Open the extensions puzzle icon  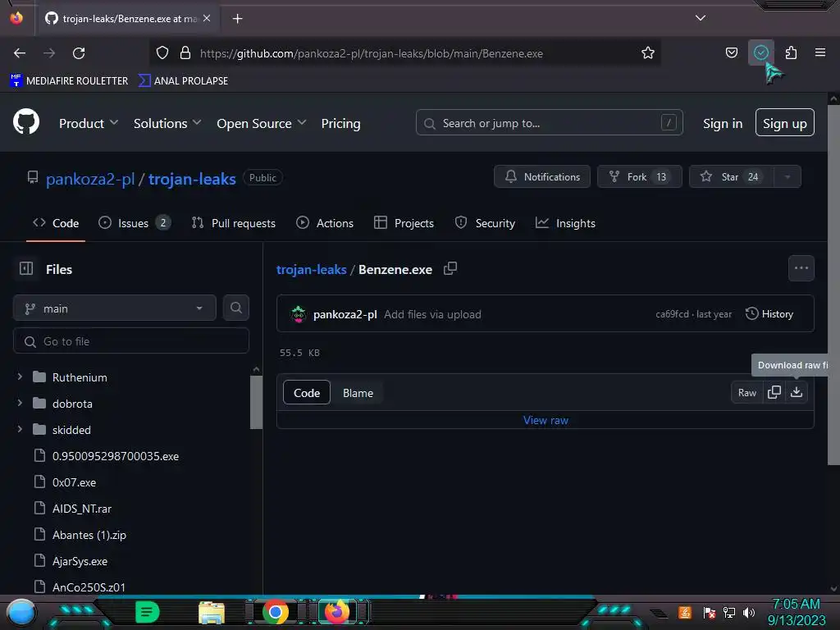pos(791,52)
